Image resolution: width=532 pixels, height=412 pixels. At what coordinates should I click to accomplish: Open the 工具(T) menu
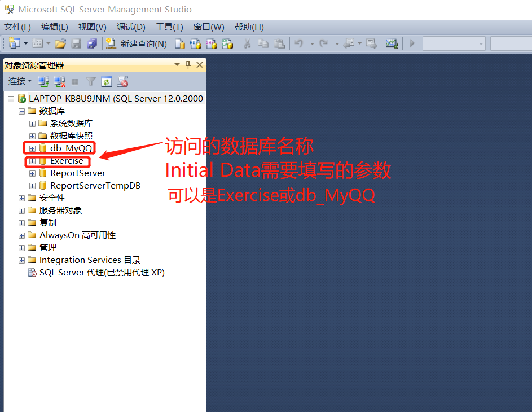(169, 27)
